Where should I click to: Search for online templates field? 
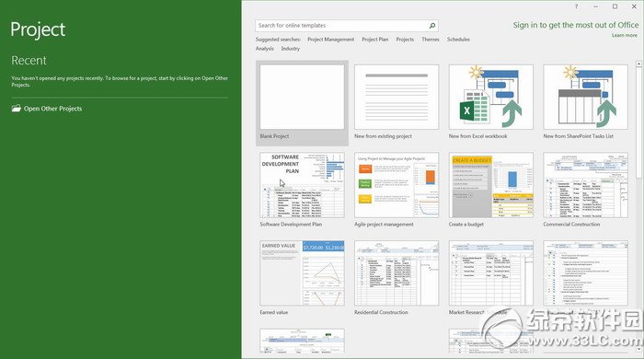[346, 26]
